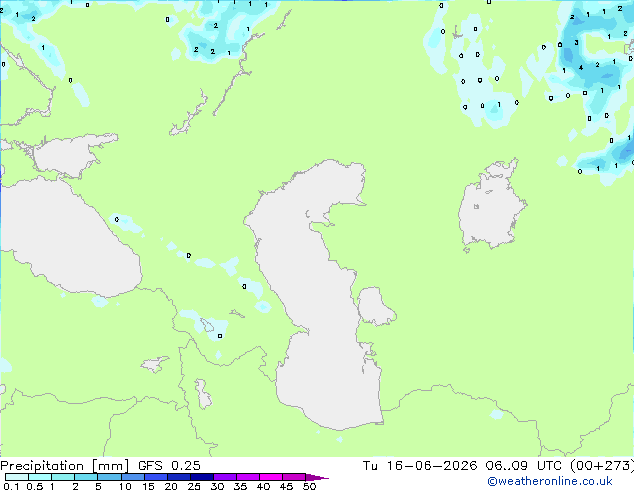Click the '10' legend label
The image size is (634, 490).
click(x=125, y=486)
